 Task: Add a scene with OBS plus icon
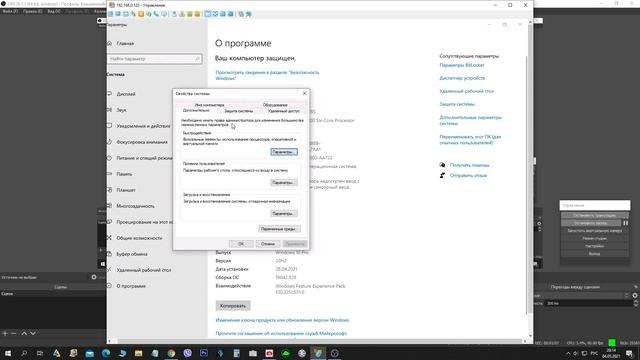(x=5, y=333)
